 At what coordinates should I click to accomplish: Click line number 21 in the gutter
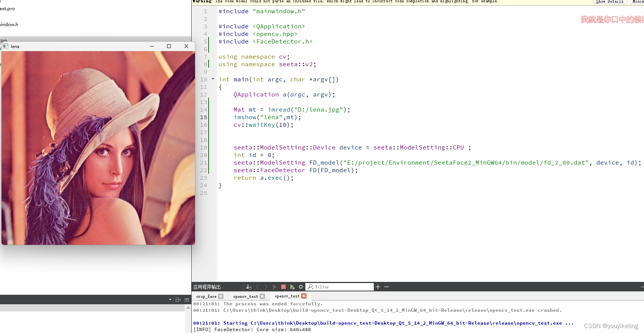204,163
